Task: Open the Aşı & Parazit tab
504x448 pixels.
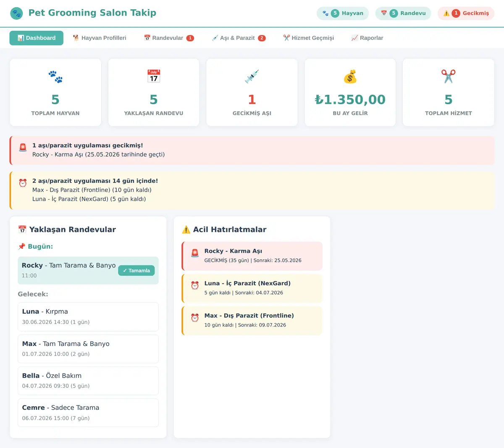Action: point(239,38)
